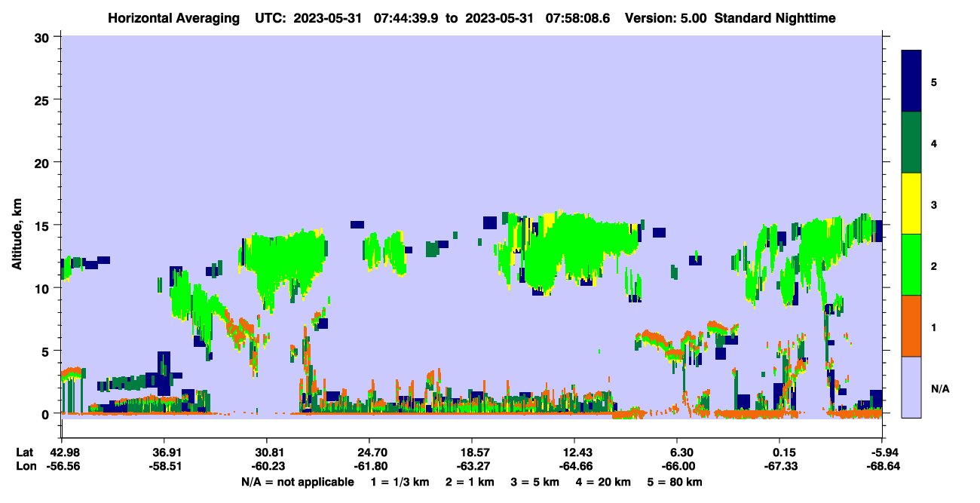Image resolution: width=980 pixels, height=503 pixels.
Task: Click the color bar number label 2
Action: point(934,265)
